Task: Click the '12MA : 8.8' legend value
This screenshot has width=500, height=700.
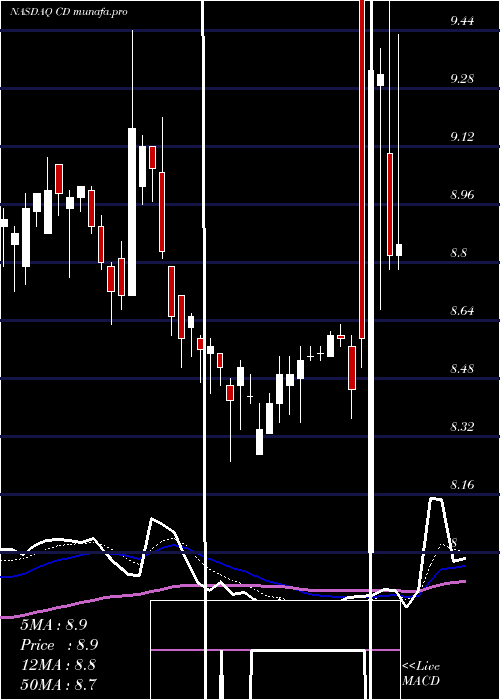Action: (x=58, y=665)
